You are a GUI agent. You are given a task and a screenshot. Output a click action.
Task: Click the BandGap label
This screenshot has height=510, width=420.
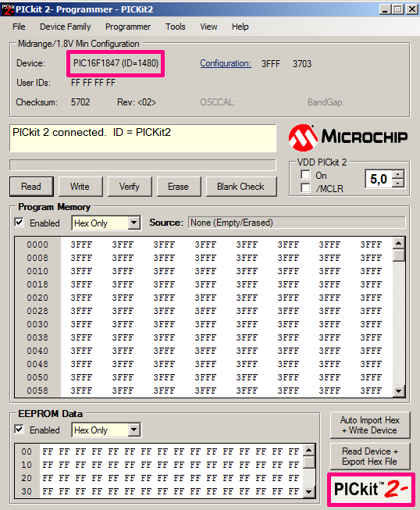click(x=326, y=102)
